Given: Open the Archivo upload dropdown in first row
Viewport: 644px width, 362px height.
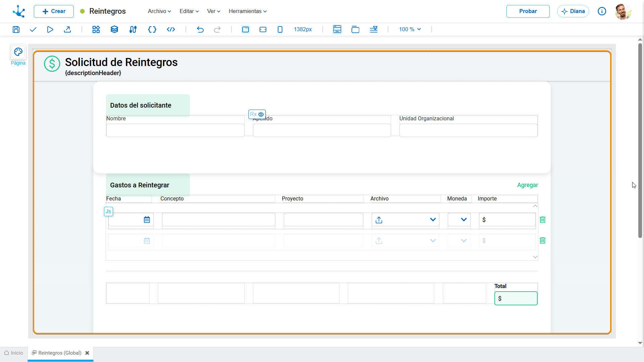Looking at the screenshot, I should (406, 220).
